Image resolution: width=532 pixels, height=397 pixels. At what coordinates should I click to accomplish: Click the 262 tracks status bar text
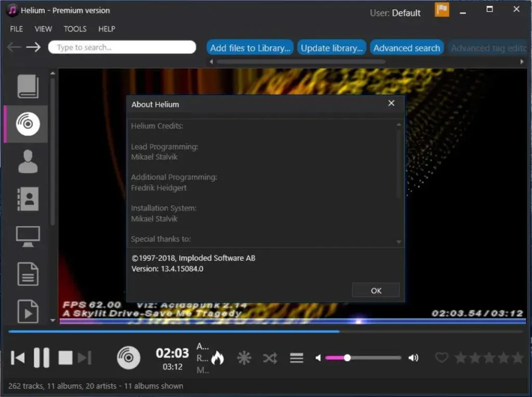tap(96, 386)
